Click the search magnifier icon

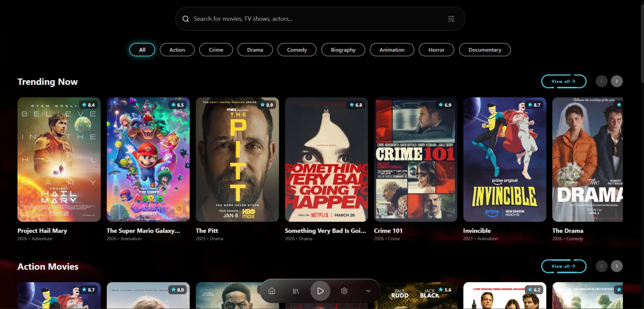pos(186,19)
